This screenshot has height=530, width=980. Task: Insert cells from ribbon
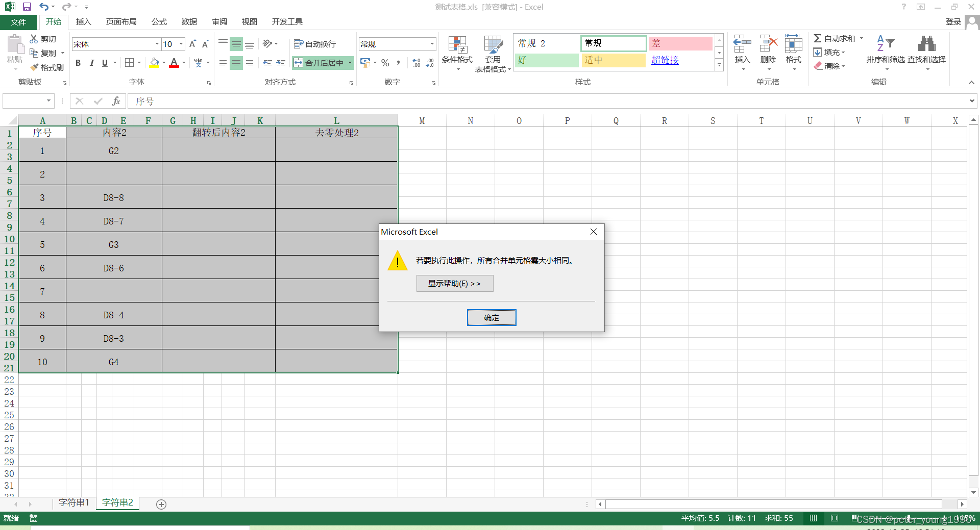pos(742,53)
